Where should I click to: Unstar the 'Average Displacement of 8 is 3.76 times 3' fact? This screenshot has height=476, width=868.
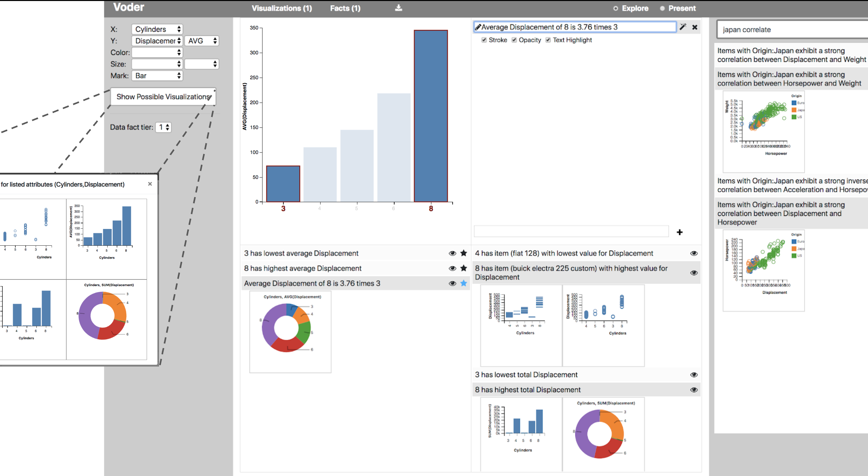click(x=464, y=283)
